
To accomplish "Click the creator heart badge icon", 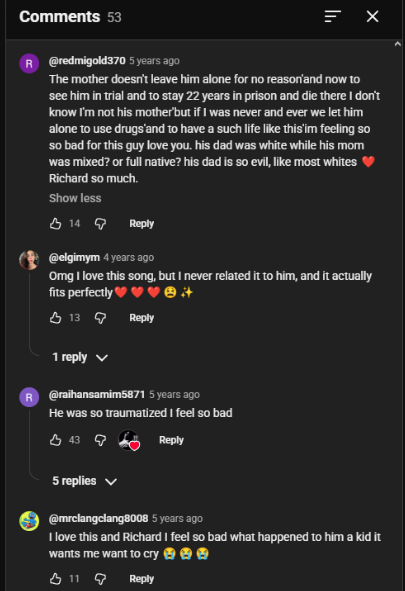I will tap(129, 440).
